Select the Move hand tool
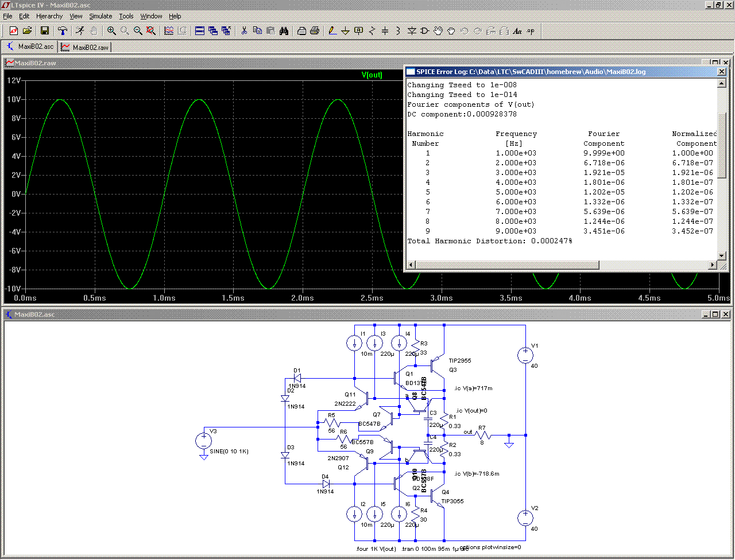This screenshot has width=735, height=560. tap(438, 31)
